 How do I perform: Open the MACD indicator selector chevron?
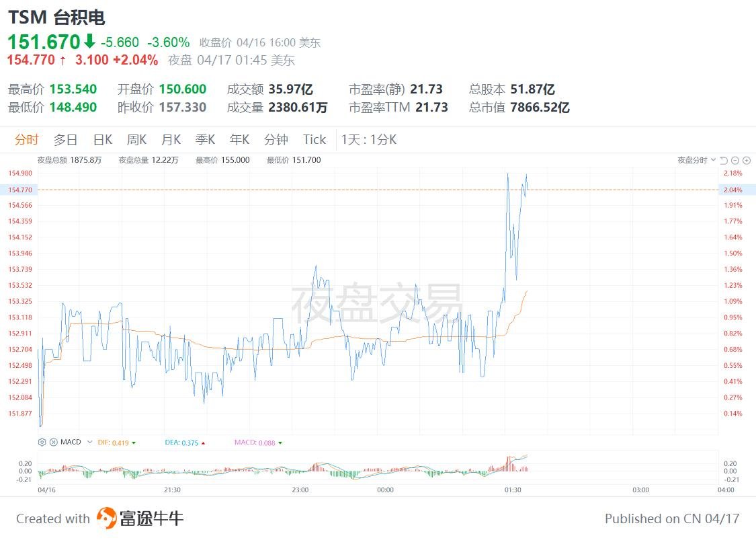(x=89, y=442)
